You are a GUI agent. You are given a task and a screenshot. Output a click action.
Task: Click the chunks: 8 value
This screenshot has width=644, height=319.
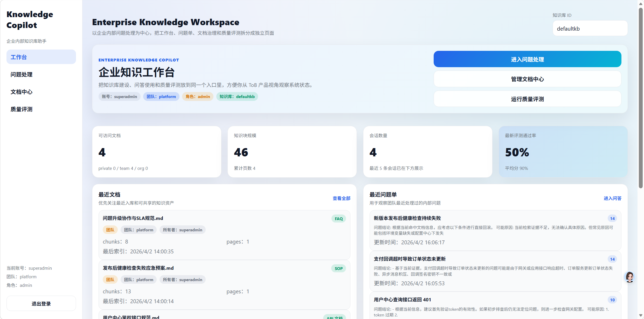[115, 241]
